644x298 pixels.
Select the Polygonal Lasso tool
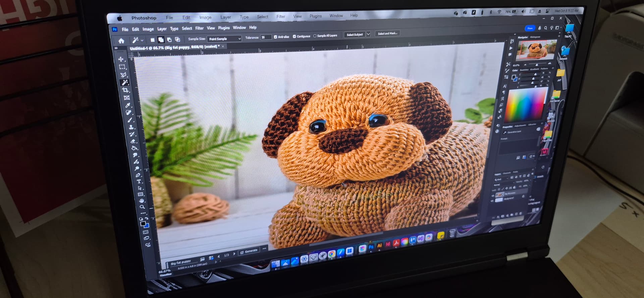123,75
